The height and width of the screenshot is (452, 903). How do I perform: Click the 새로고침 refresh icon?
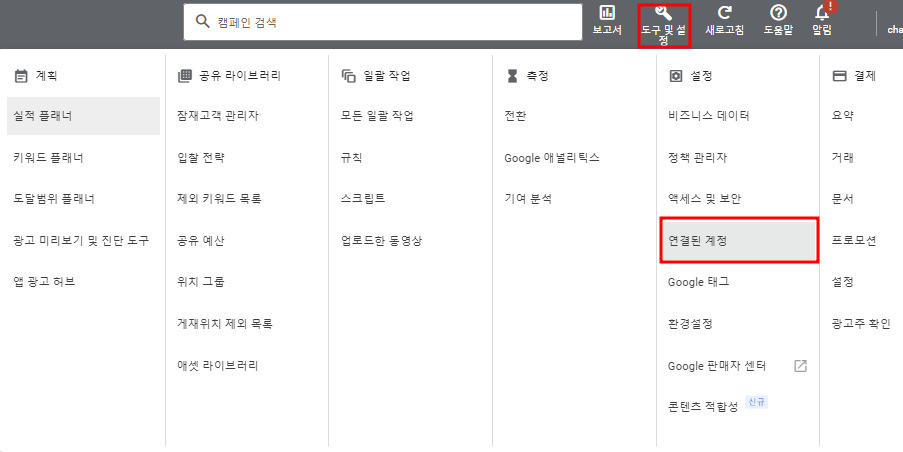(x=725, y=14)
